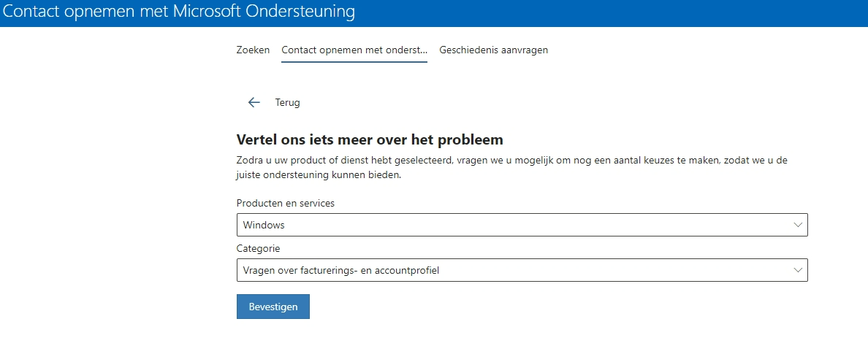Screen dimensions: 868x354
Task: Click the Vragen over facturerings- en accountprofiel value
Action: (341, 271)
